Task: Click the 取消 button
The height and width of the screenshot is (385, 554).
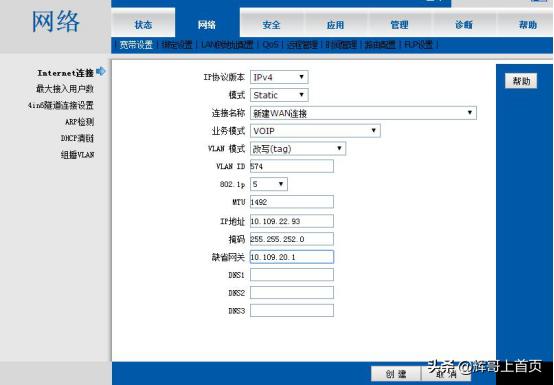Action: [446, 374]
